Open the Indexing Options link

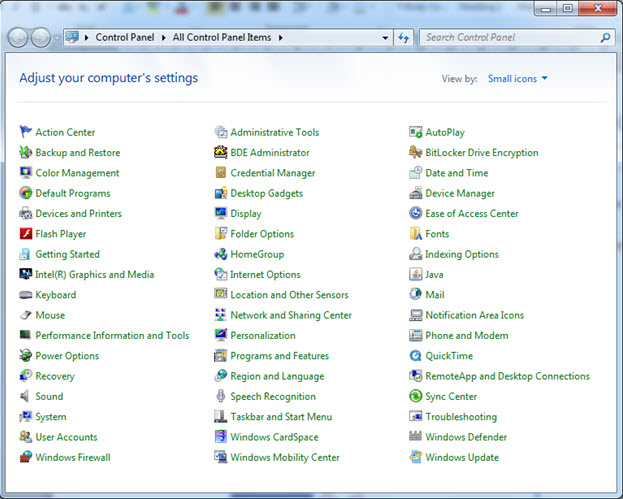(x=462, y=254)
